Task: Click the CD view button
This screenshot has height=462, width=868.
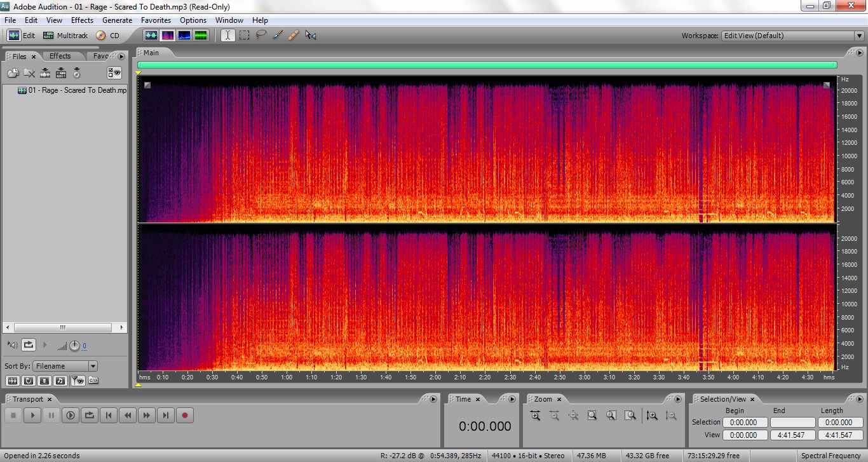Action: click(108, 36)
